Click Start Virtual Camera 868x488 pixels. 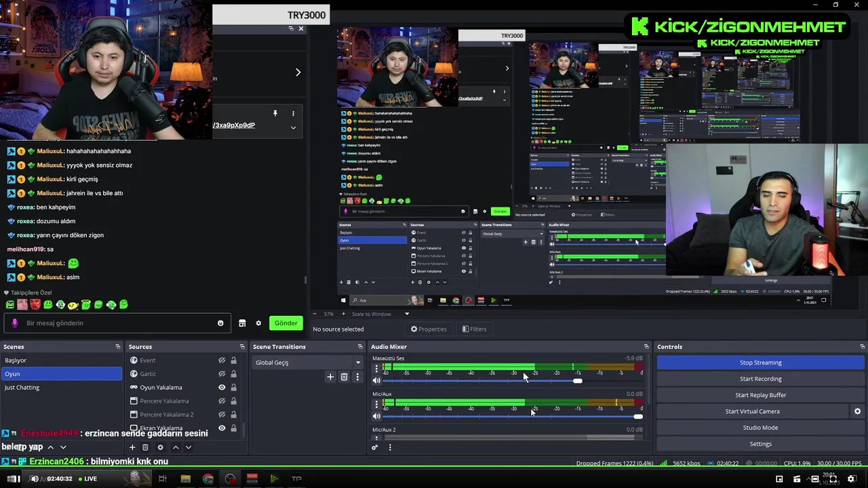(752, 411)
